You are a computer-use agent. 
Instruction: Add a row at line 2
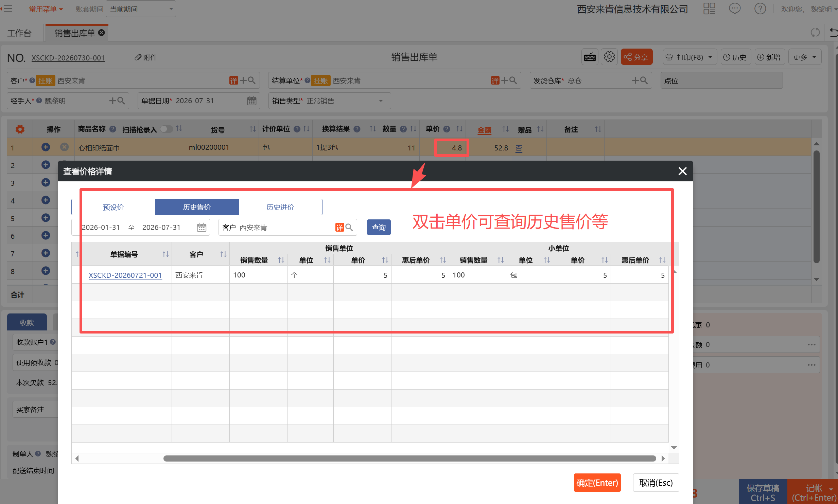click(46, 165)
